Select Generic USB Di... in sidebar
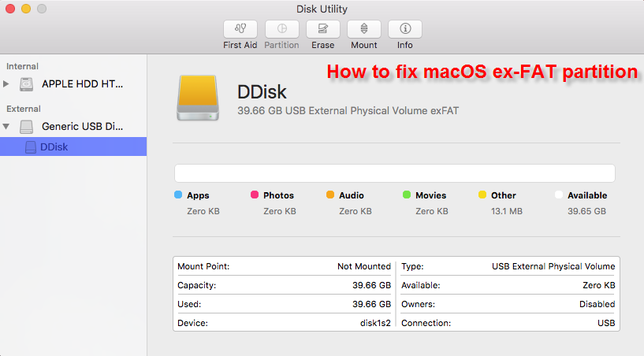Screen dimensions: 644x356 coord(82,127)
